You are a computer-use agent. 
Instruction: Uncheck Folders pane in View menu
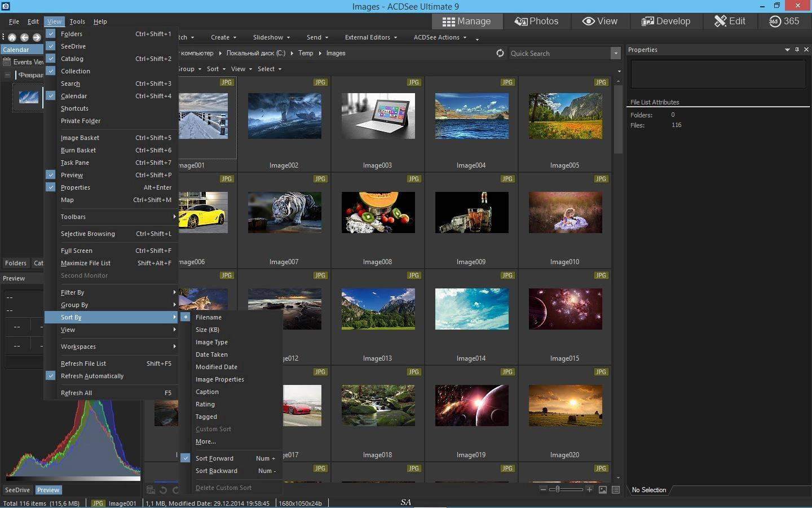(x=51, y=34)
